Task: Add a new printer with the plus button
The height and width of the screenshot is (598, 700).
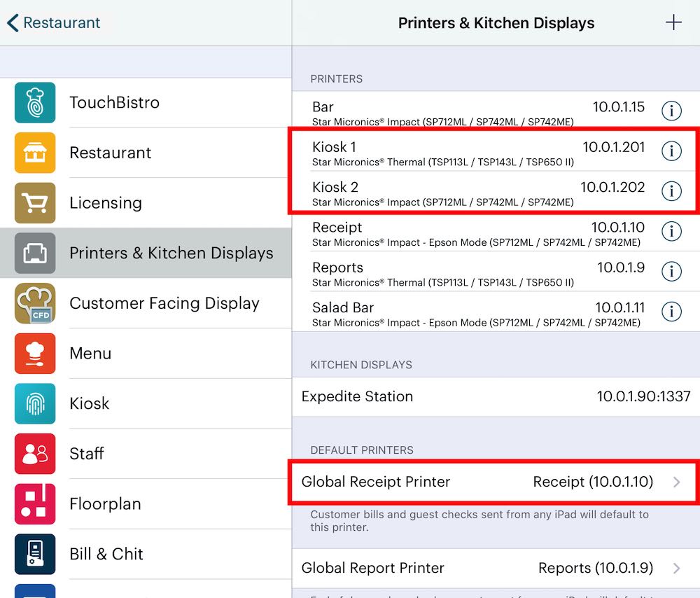Action: click(x=673, y=22)
